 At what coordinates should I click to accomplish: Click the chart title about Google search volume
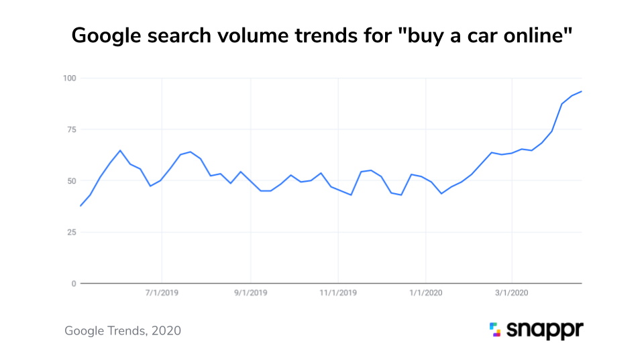pos(322,35)
